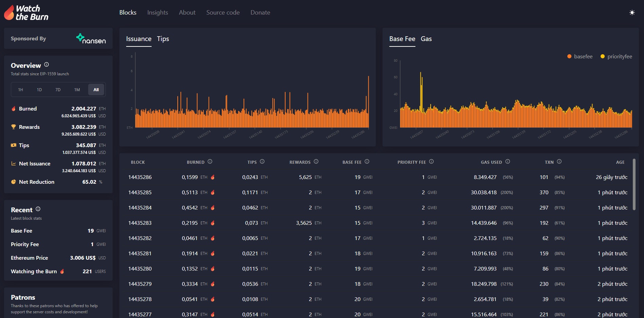The height and width of the screenshot is (318, 644).
Task: Click the Tips money icon in Overview
Action: (13, 145)
